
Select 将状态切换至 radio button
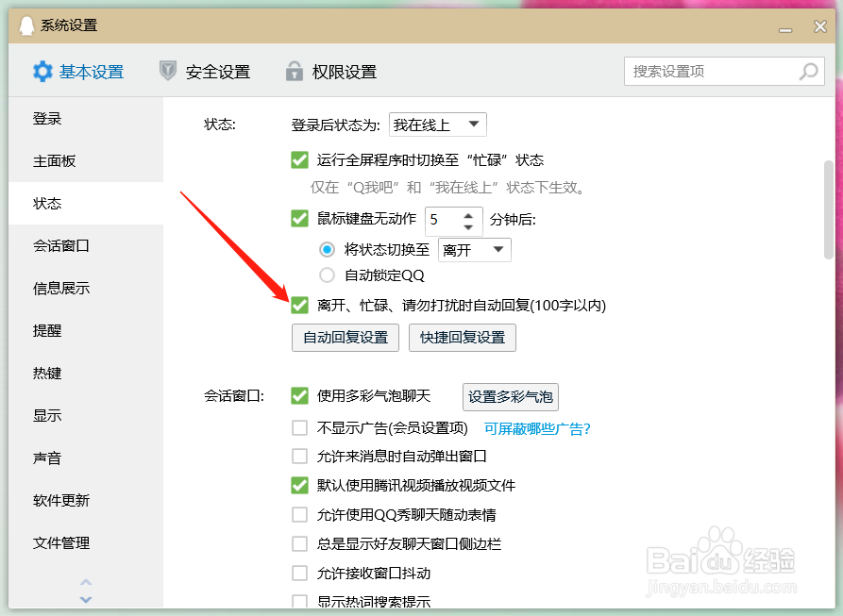(327, 249)
